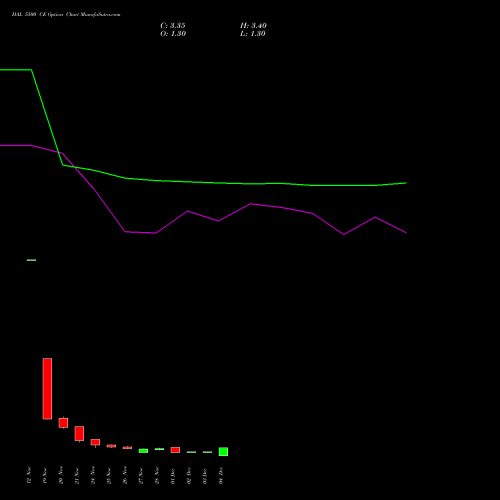
Task: Select the red candle above 20 Nov
Action: pyautogui.click(x=63, y=423)
